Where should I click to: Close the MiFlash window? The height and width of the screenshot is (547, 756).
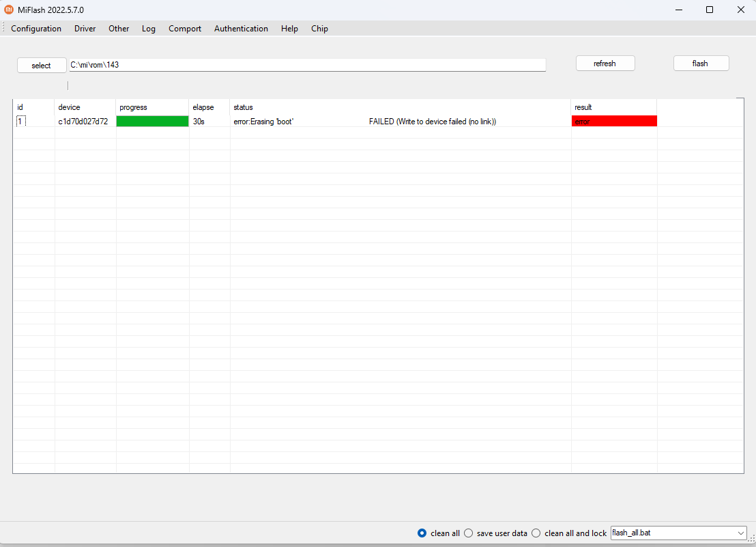point(740,10)
